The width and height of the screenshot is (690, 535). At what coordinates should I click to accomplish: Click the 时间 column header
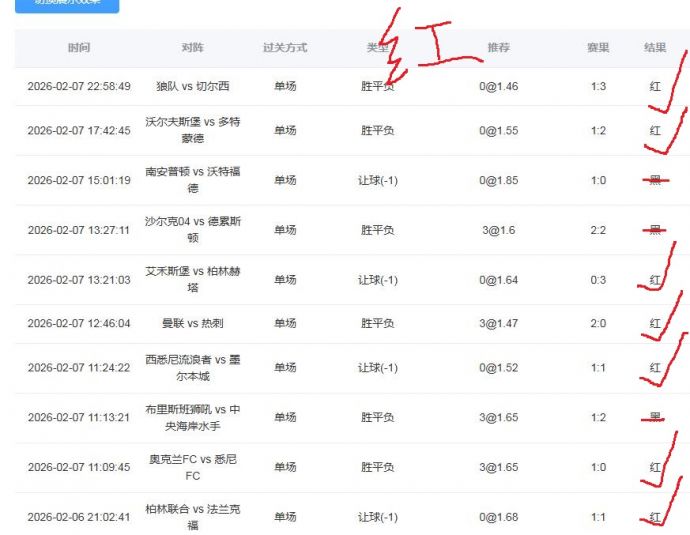[x=79, y=48]
